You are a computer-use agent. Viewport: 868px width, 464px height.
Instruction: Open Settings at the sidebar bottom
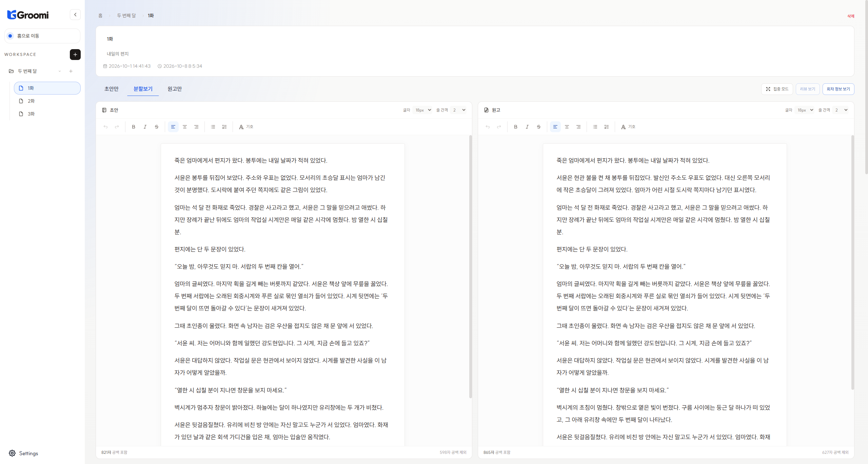tap(24, 453)
